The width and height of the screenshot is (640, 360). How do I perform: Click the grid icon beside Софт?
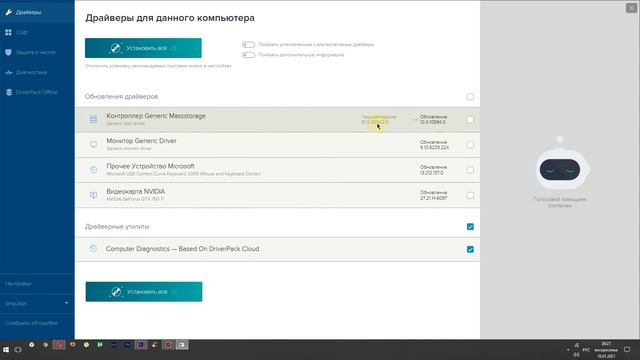coord(8,32)
